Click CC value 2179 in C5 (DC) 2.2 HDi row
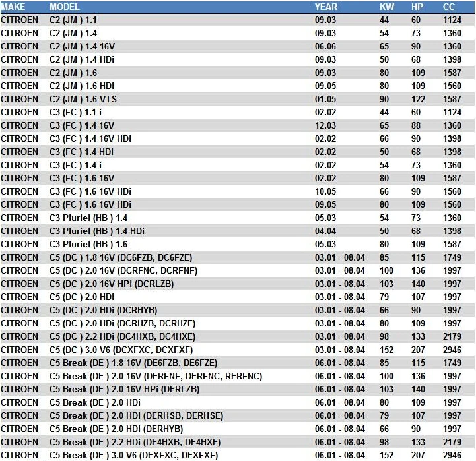 [452, 336]
